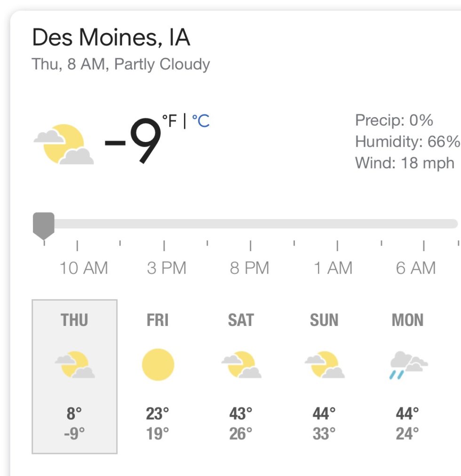Show the SUN daily forecast

(x=324, y=320)
